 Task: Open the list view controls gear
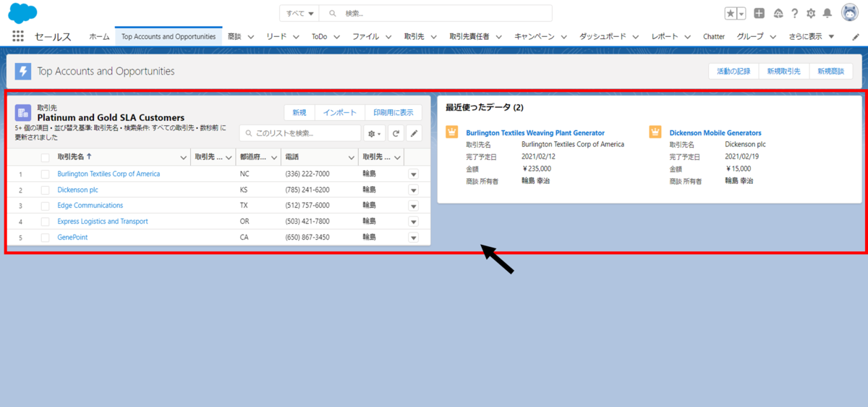tap(375, 133)
